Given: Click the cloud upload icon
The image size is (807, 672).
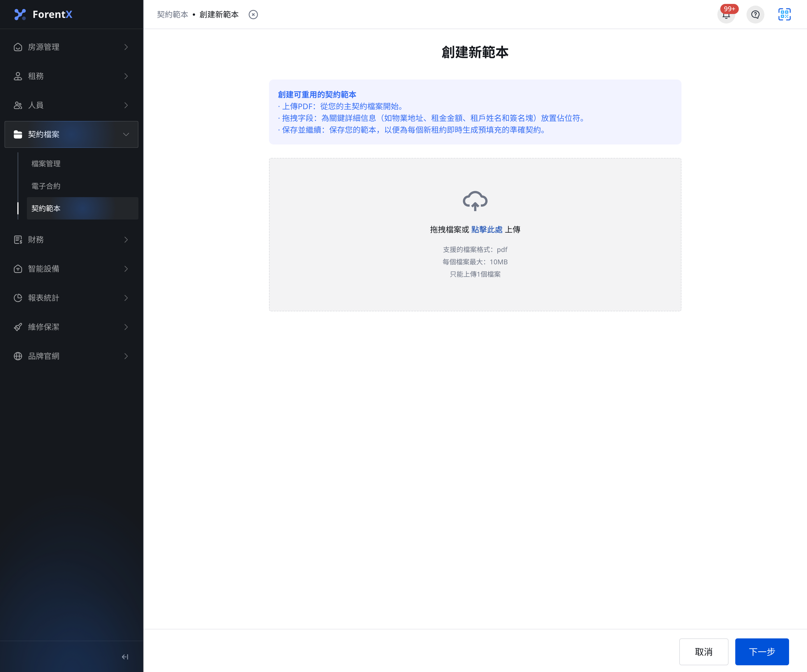Looking at the screenshot, I should 475,200.
